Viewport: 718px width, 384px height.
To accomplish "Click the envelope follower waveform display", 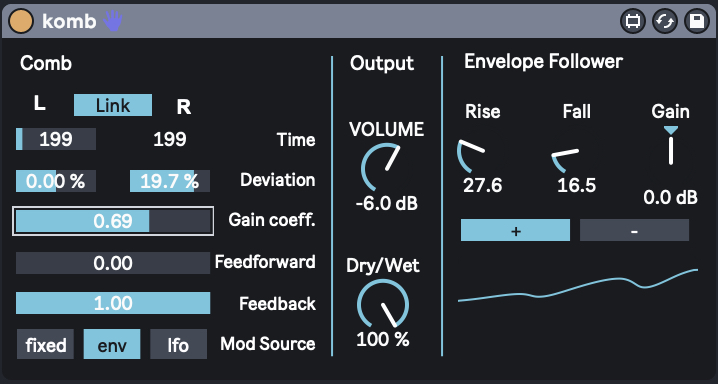I will 578,286.
